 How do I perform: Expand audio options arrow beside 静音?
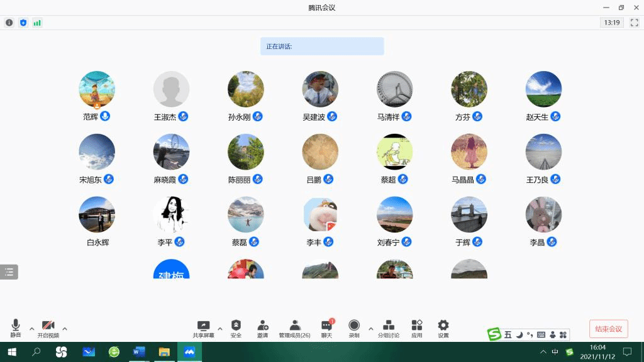tap(32, 329)
